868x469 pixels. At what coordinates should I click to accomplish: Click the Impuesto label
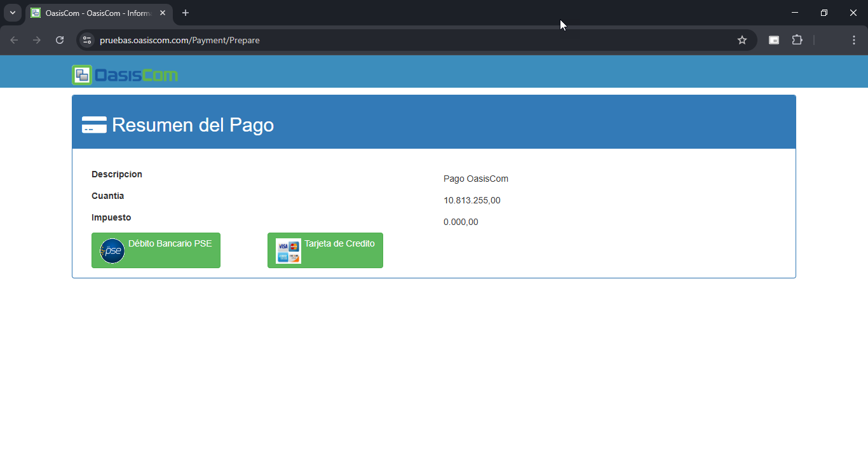111,217
